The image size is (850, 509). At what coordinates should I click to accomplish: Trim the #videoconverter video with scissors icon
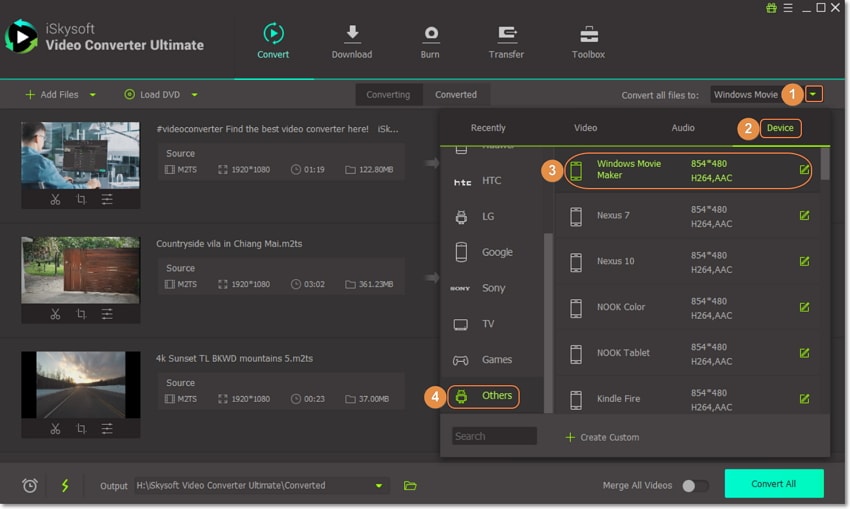click(55, 199)
